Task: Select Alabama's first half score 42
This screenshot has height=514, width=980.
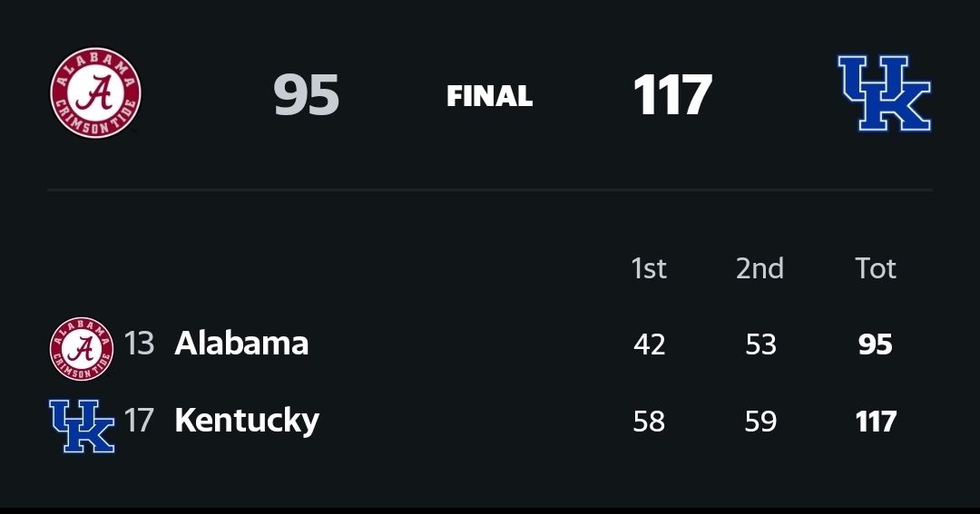Action: pyautogui.click(x=649, y=344)
